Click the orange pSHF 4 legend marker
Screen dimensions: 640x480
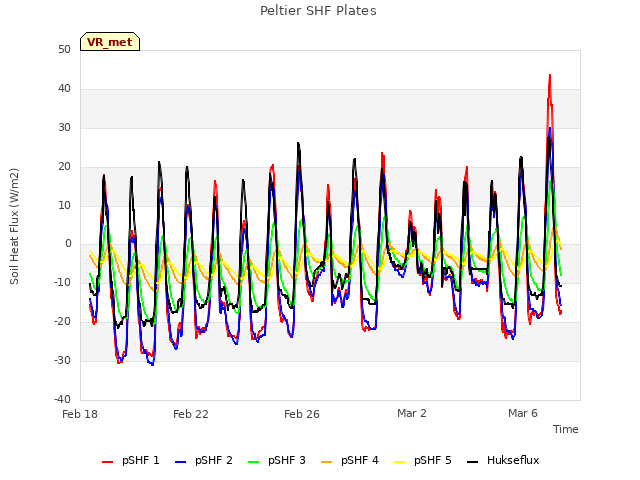click(327, 462)
